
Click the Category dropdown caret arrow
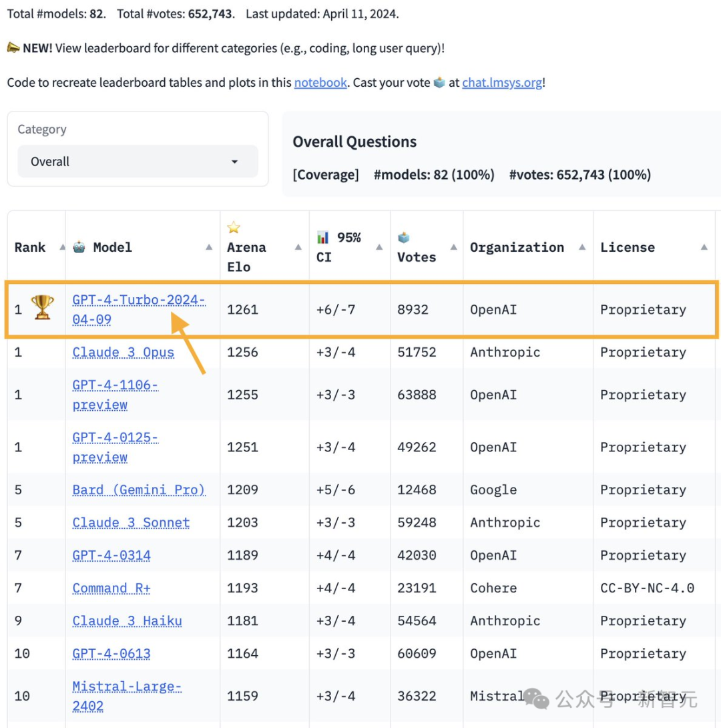click(234, 162)
